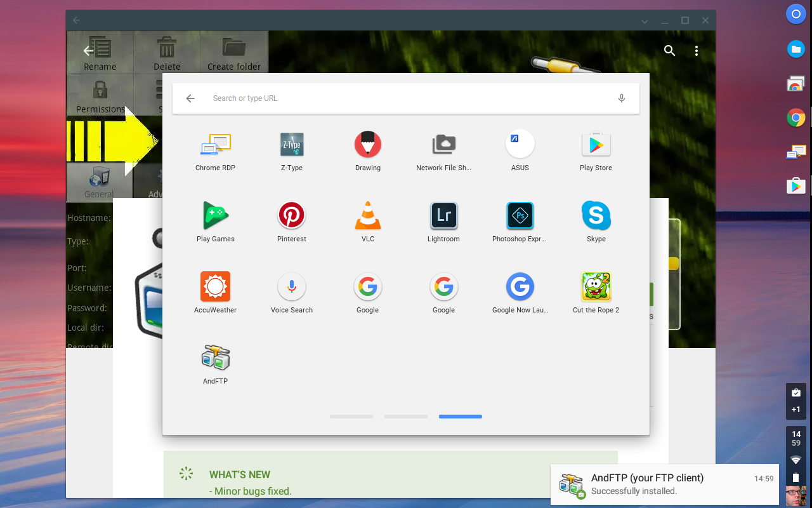
Task: Open Chrome Web Store from shelf
Action: pos(796,83)
